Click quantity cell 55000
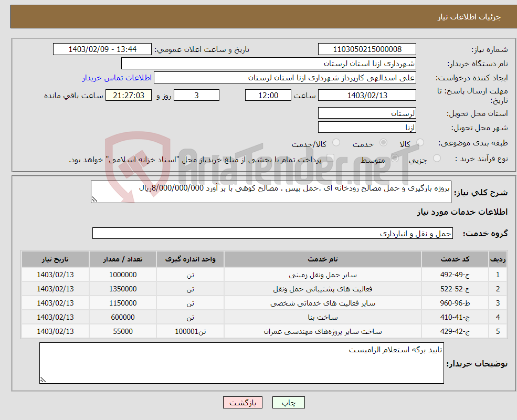Screen dimensions: 517x420 pyautogui.click(x=123, y=331)
